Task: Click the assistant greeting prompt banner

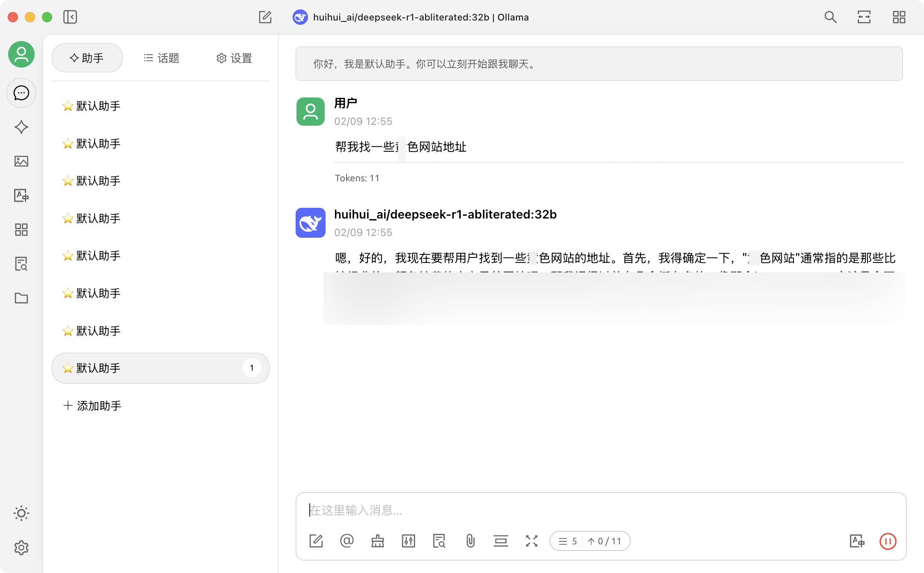Action: click(x=599, y=64)
